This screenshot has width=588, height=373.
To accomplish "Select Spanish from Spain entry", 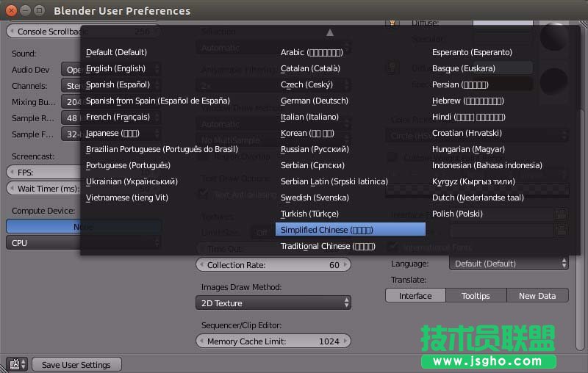I will click(x=158, y=101).
